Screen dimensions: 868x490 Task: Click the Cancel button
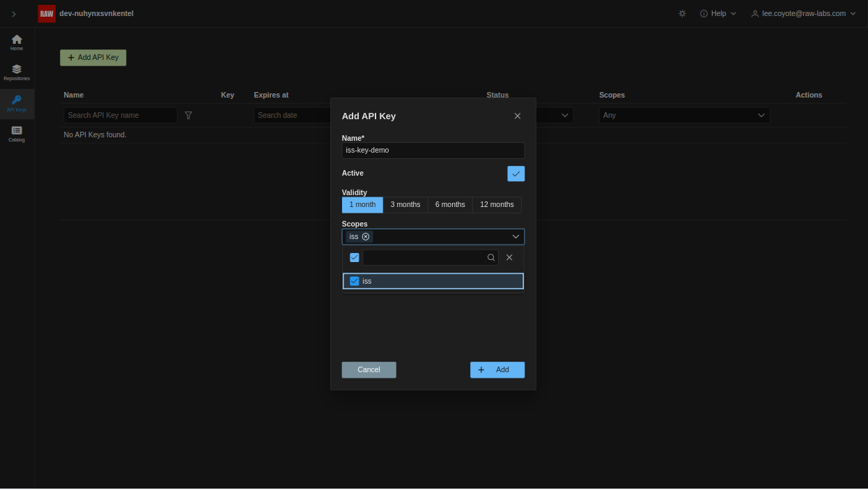point(369,369)
